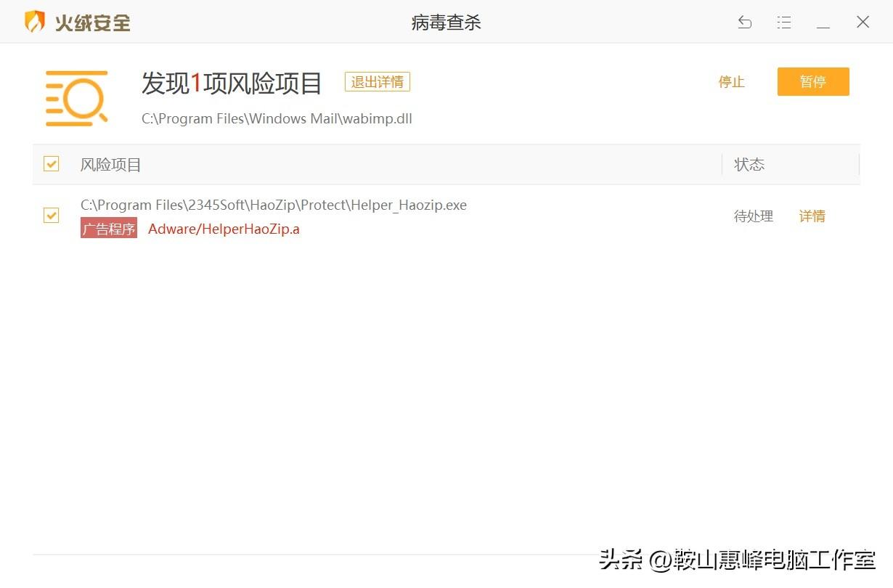Screen dimensions: 893x588
Task: Toggle the select-all checkbox in 风险项目 header
Action: 52,164
